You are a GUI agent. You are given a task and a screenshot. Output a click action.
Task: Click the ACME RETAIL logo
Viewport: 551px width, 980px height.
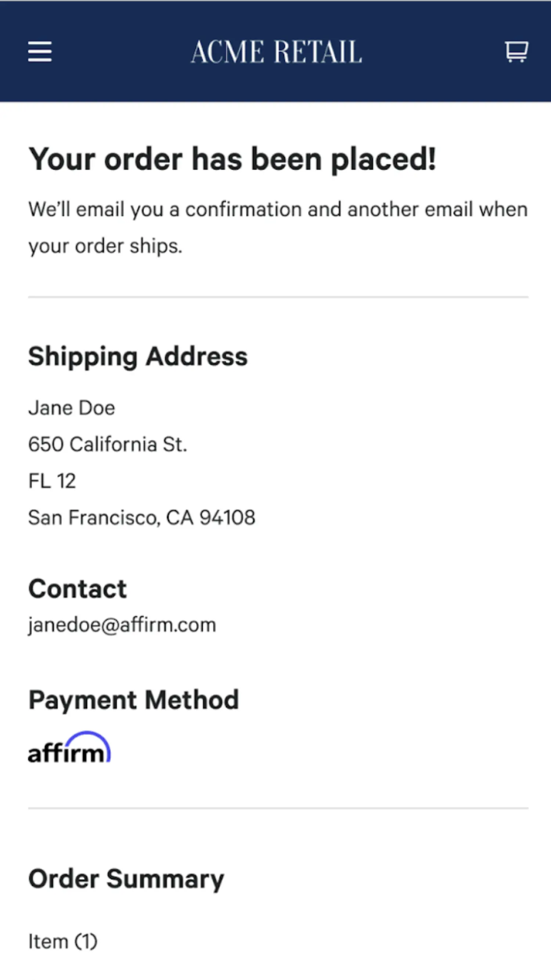[x=276, y=52]
